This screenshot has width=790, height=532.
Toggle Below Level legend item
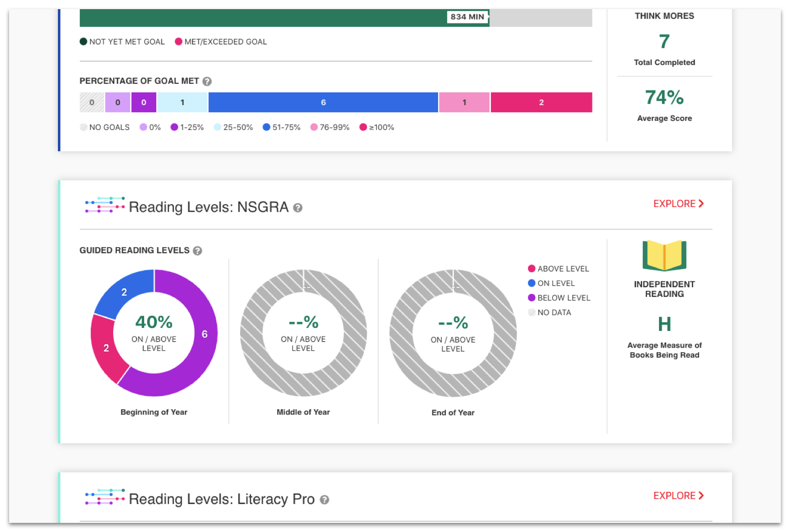point(558,298)
